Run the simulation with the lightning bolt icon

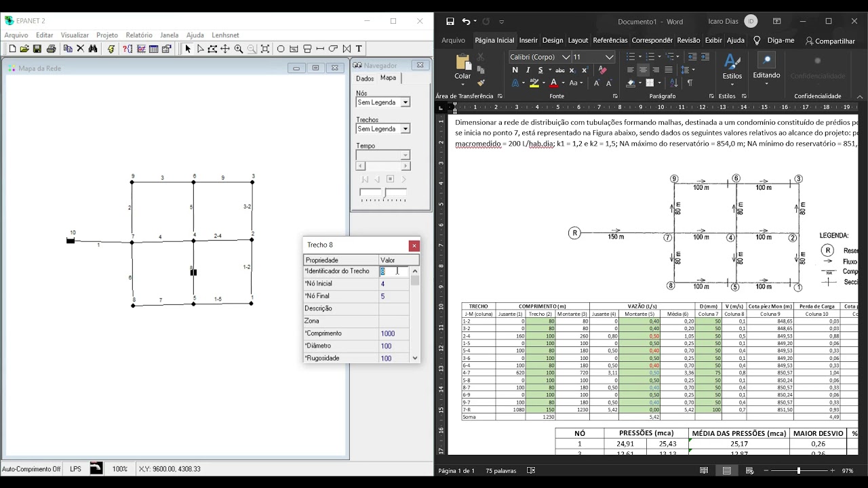[111, 49]
